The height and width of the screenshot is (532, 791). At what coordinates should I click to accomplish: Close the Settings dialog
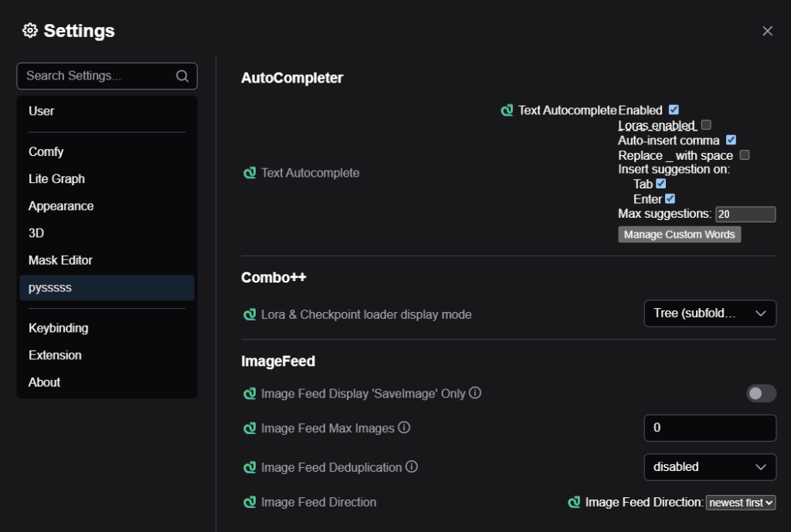tap(767, 31)
